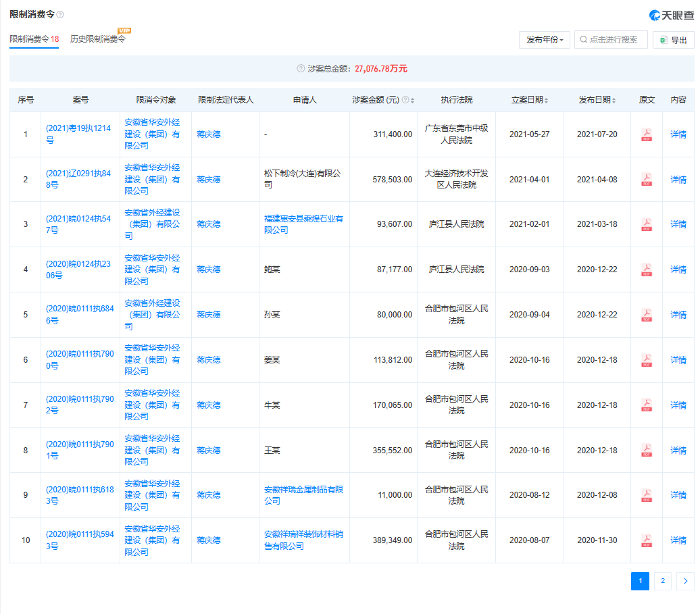
Task: Open 详情 for row 10
Action: click(x=678, y=540)
